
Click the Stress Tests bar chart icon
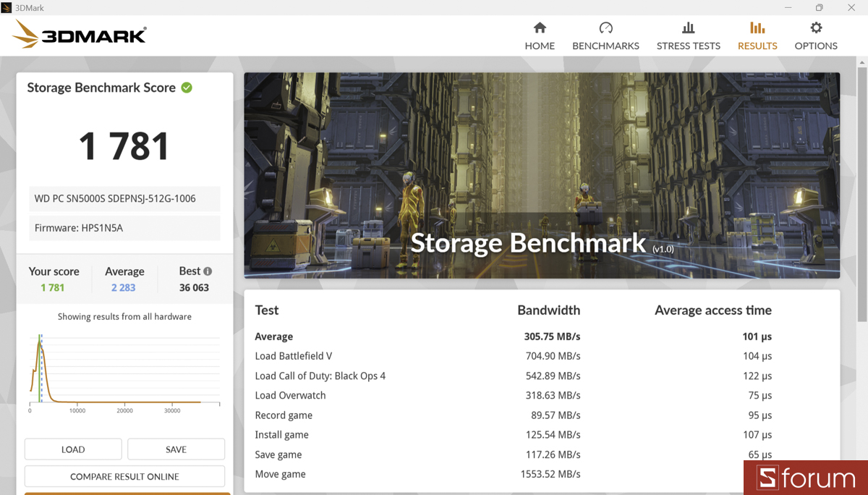coord(688,27)
